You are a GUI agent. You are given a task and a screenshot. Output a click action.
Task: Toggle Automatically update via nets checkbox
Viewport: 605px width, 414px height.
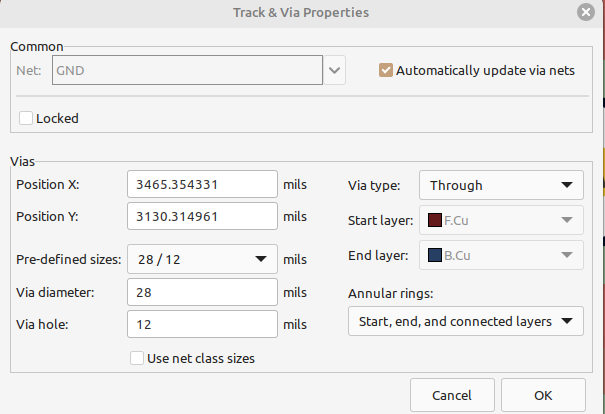[386, 71]
